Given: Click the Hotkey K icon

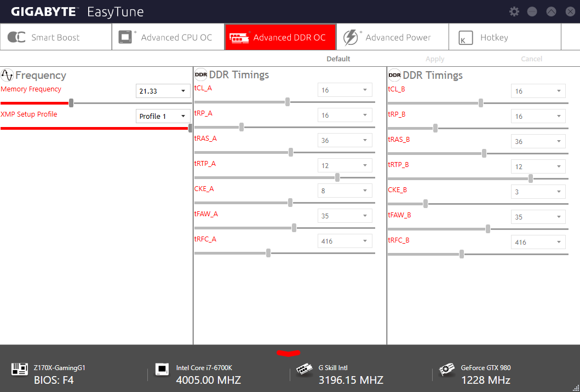Looking at the screenshot, I should [466, 38].
